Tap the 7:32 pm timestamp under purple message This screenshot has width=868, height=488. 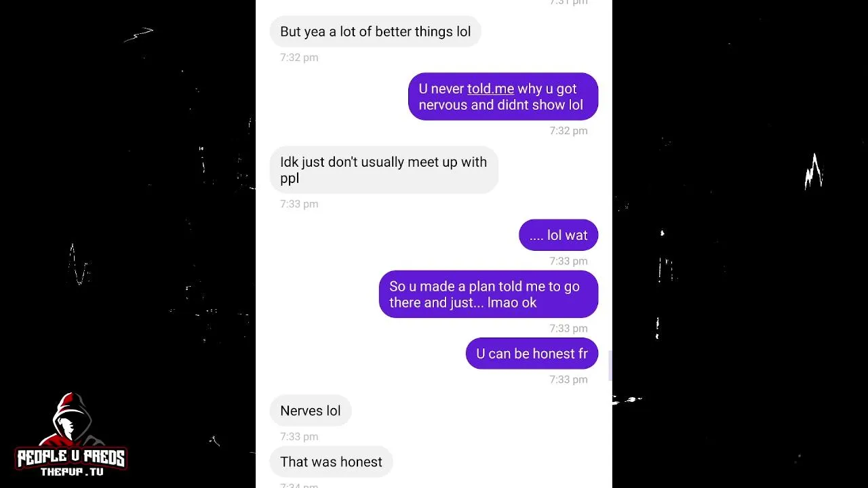(568, 131)
